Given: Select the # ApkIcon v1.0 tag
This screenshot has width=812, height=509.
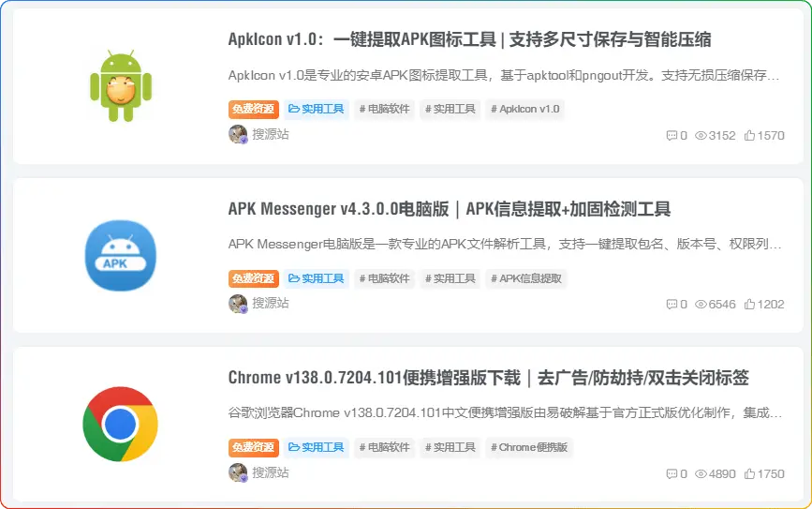Looking at the screenshot, I should [x=525, y=110].
